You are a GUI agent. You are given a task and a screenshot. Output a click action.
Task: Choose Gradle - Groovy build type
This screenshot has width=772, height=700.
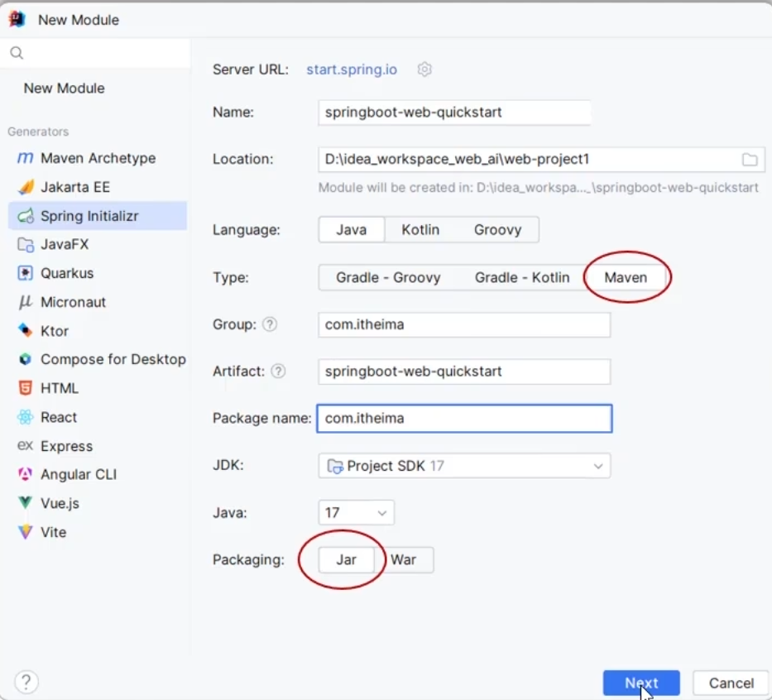point(388,278)
